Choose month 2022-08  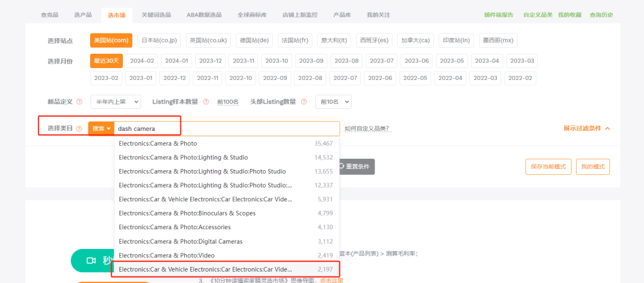point(309,78)
